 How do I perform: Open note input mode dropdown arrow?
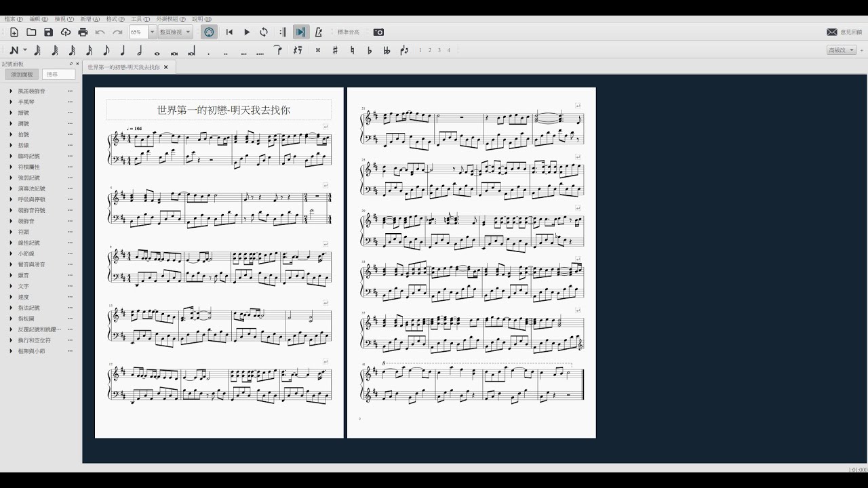(x=25, y=50)
